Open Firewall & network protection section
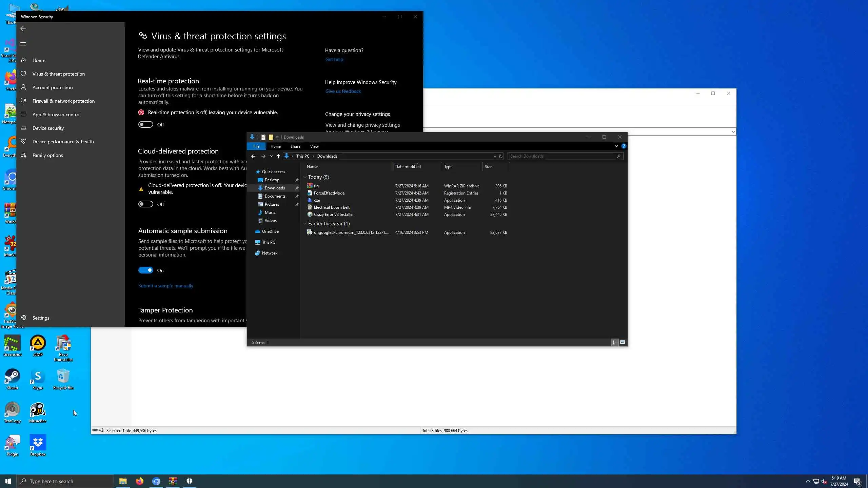The image size is (868, 488). (x=63, y=101)
